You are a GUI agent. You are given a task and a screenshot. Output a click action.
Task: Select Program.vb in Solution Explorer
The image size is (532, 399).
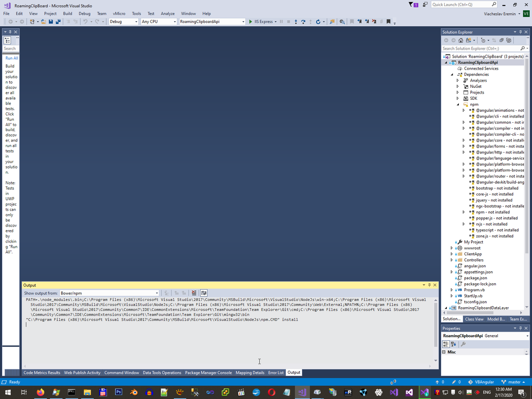point(474,290)
